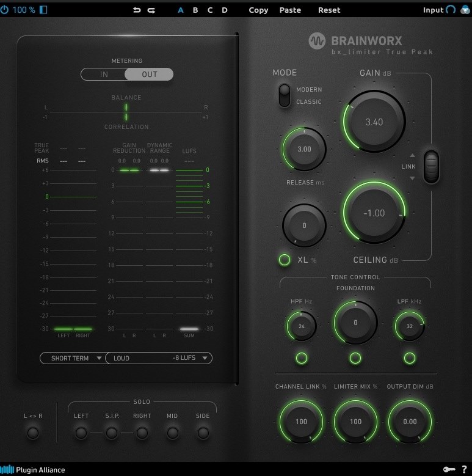The height and width of the screenshot is (476, 472).
Task: Toggle the LPF enable ring button
Action: (410, 358)
